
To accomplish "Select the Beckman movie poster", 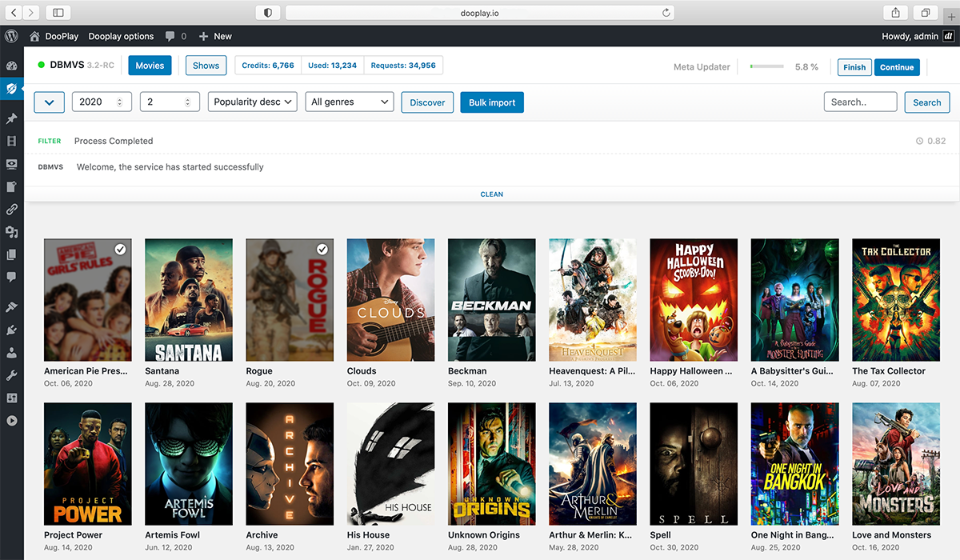I will (x=492, y=300).
